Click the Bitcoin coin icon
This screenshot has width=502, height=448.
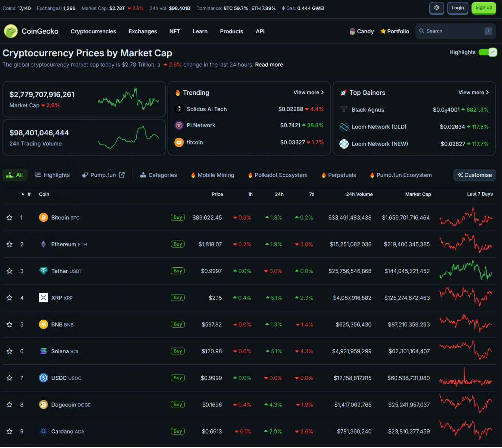click(43, 217)
